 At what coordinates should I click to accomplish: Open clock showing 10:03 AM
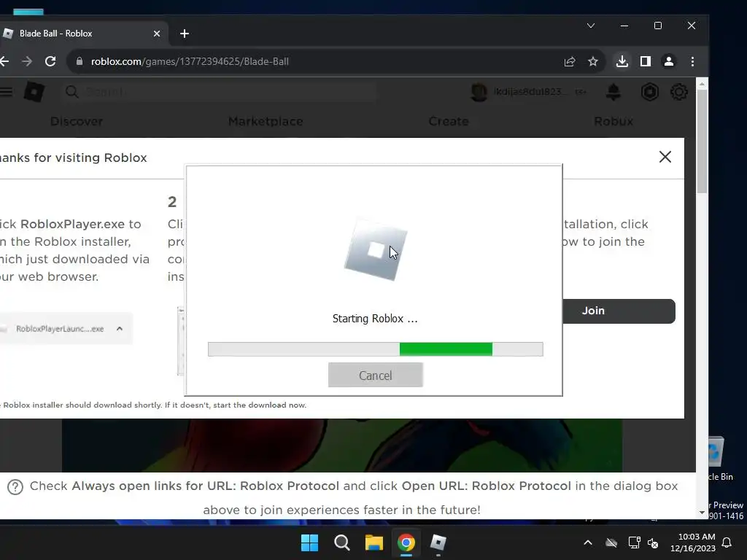pos(693,542)
